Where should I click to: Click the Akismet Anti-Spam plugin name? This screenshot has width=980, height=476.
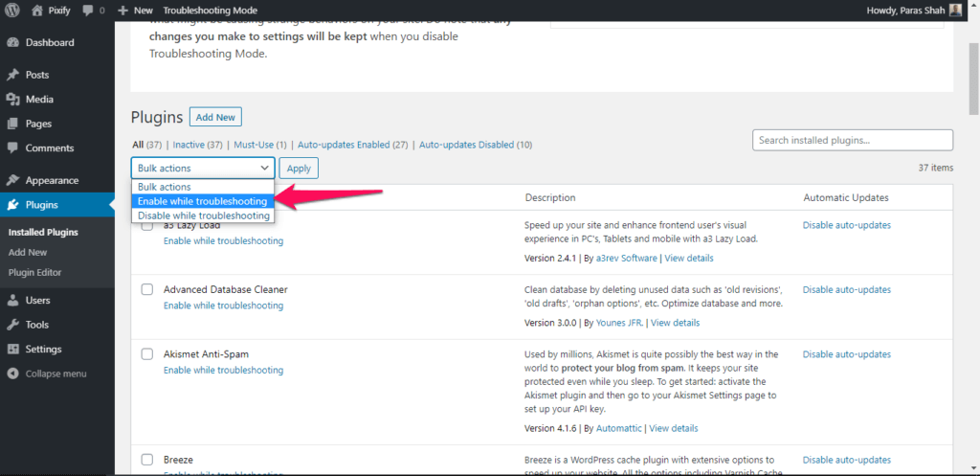pos(207,354)
